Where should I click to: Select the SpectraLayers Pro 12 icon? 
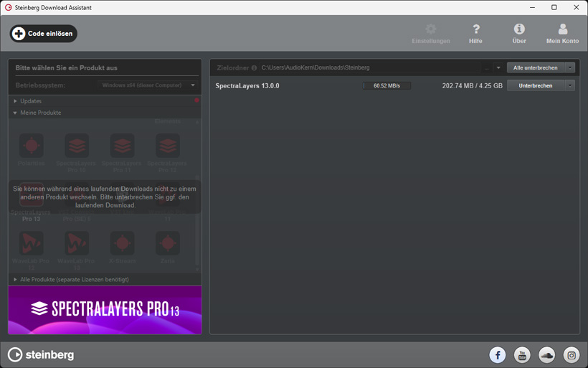point(168,146)
